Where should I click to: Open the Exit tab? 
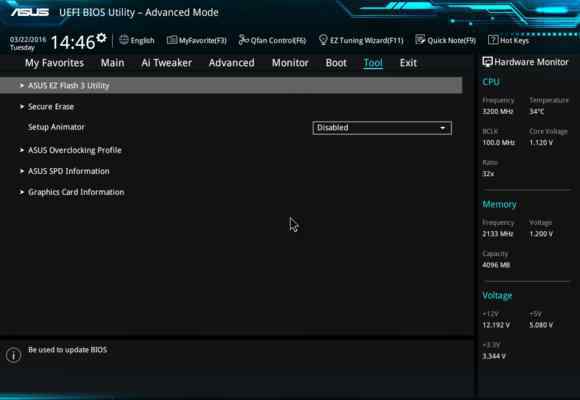tap(408, 63)
